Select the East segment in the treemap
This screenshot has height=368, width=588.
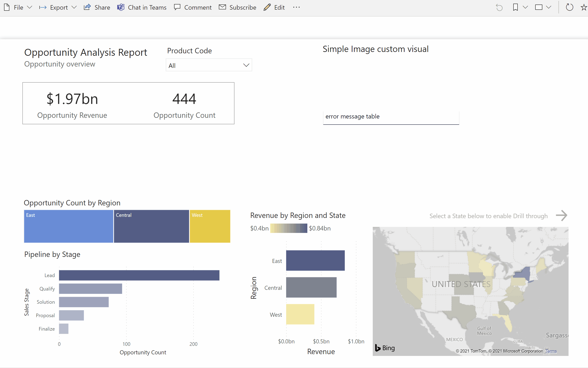(x=68, y=226)
